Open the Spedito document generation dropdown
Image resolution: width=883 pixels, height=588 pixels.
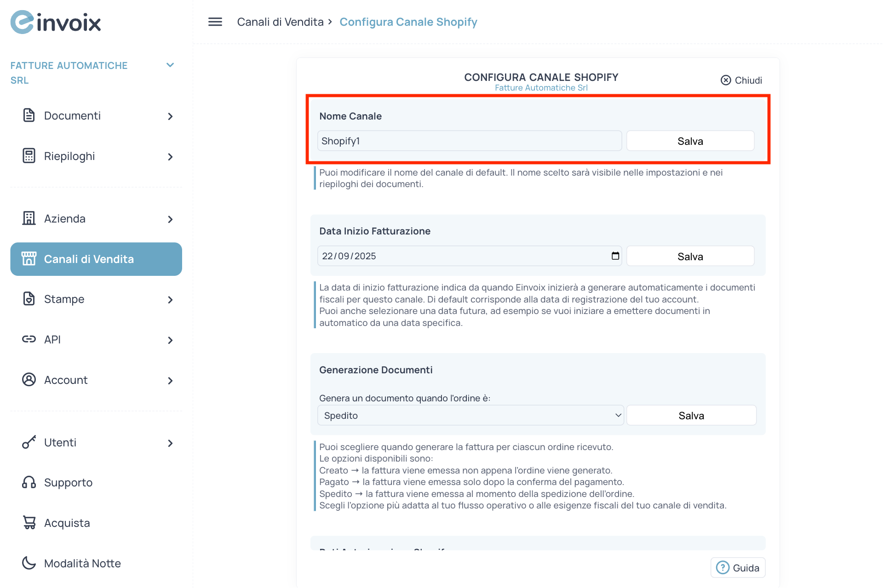tap(470, 415)
